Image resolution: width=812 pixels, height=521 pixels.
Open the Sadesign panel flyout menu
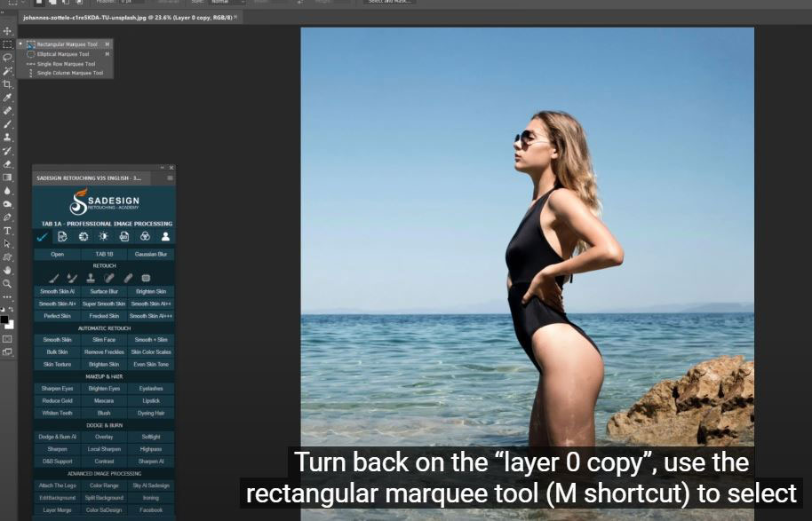click(171, 178)
